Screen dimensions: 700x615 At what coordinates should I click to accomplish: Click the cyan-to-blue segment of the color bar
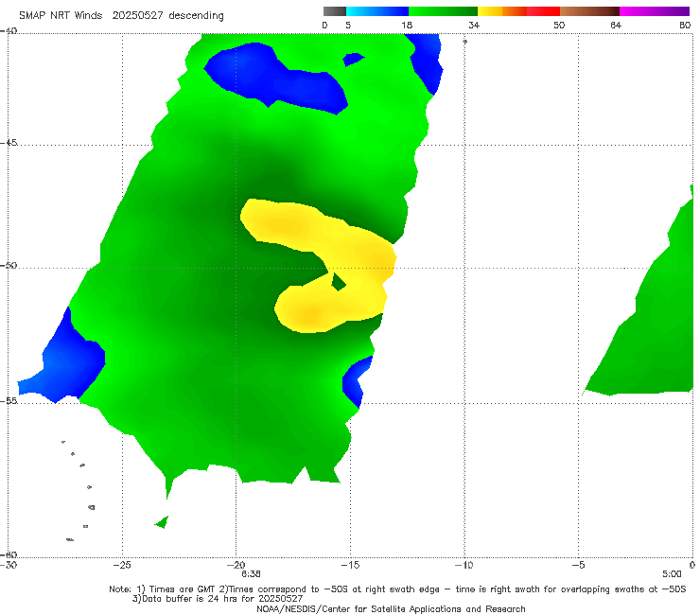tap(377, 11)
